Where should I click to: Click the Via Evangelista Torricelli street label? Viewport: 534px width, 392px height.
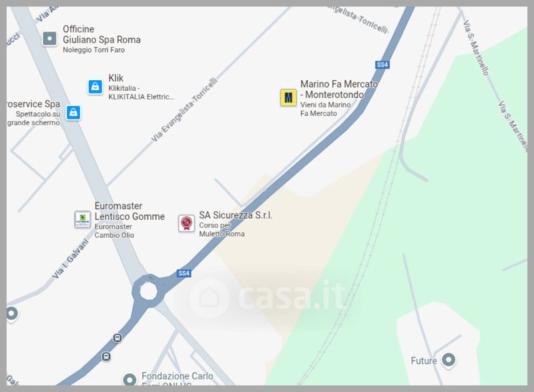(184, 110)
